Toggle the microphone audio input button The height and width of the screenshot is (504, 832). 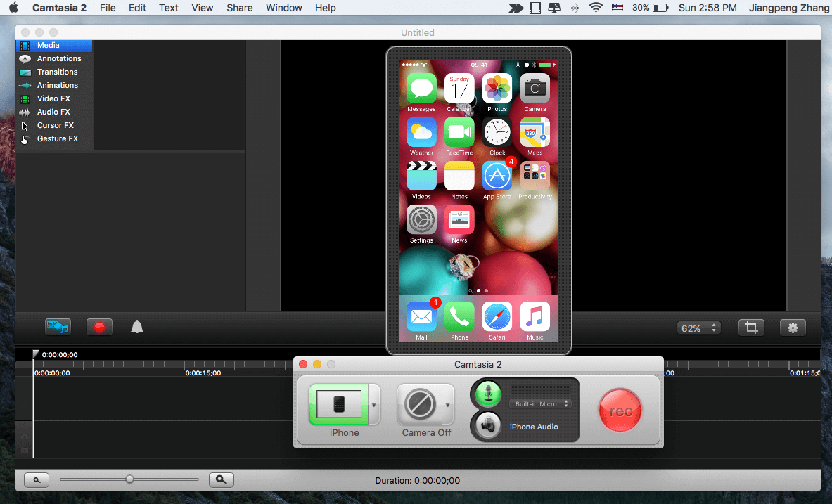click(x=487, y=393)
